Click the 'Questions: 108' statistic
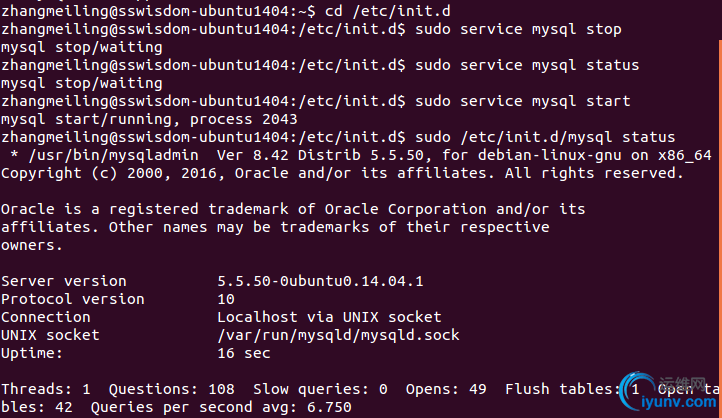This screenshot has height=418, width=722. coord(171,389)
